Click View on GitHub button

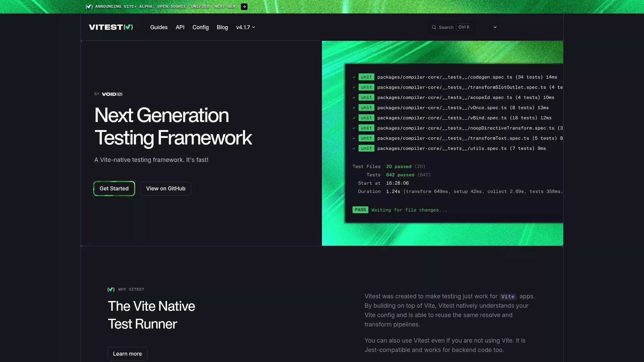coord(166,188)
